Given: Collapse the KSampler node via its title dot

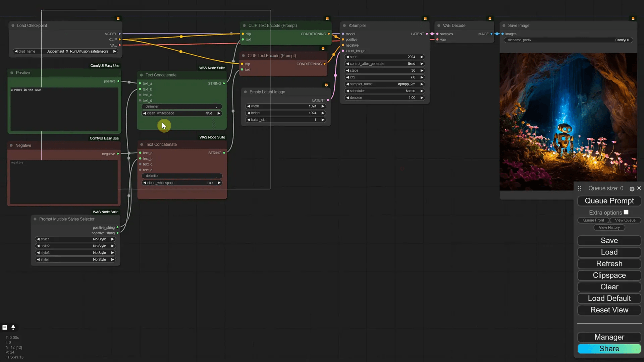Looking at the screenshot, I should (344, 25).
